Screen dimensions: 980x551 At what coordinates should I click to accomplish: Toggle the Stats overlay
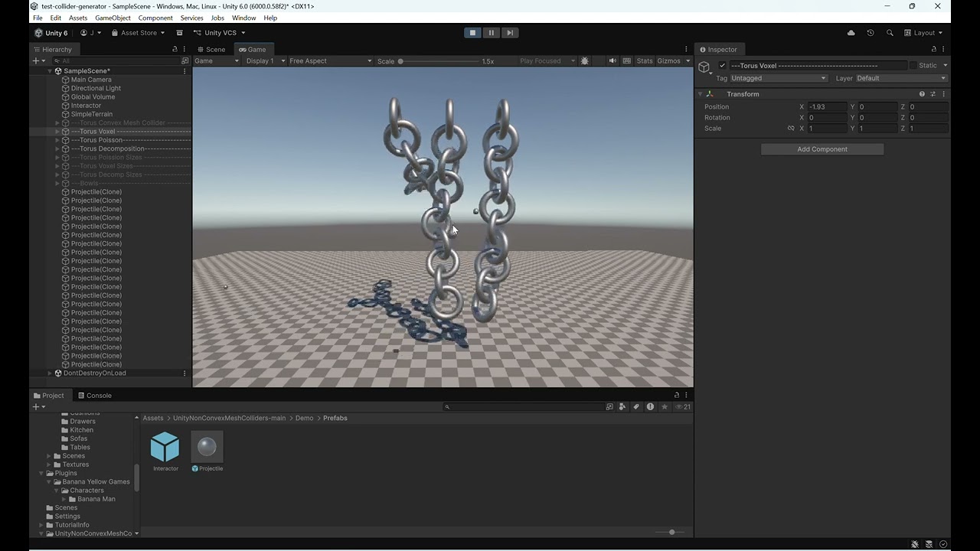click(x=645, y=61)
